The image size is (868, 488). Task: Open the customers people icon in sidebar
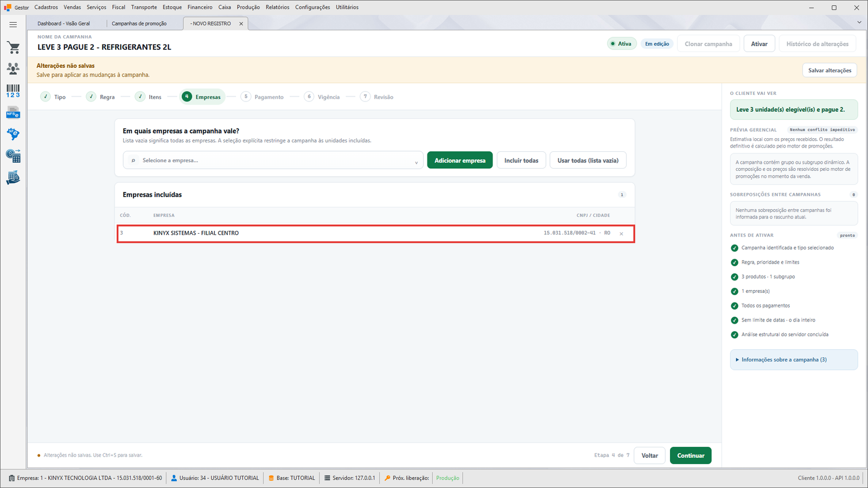point(13,68)
